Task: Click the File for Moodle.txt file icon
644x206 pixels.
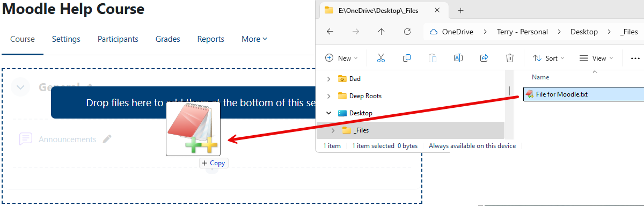Action: tap(530, 94)
